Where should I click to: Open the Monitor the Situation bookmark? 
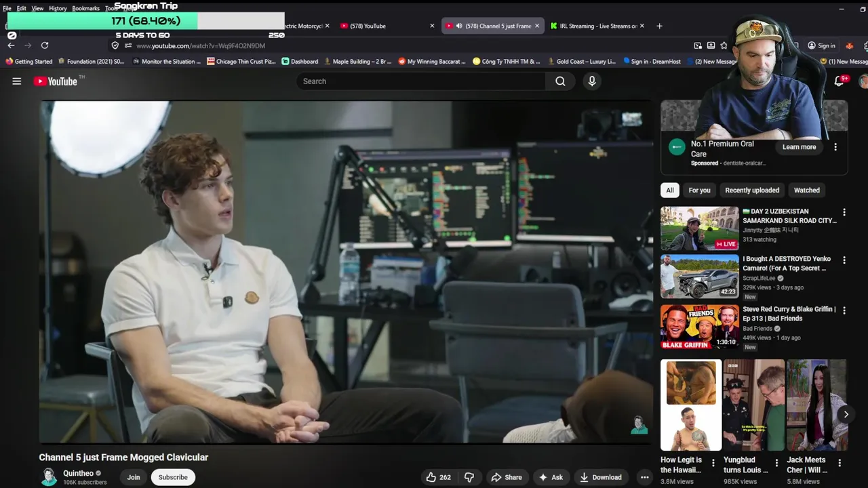pos(167,61)
